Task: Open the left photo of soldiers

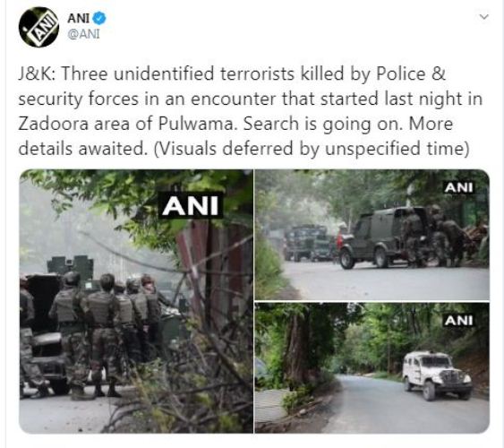Action: 136,301
